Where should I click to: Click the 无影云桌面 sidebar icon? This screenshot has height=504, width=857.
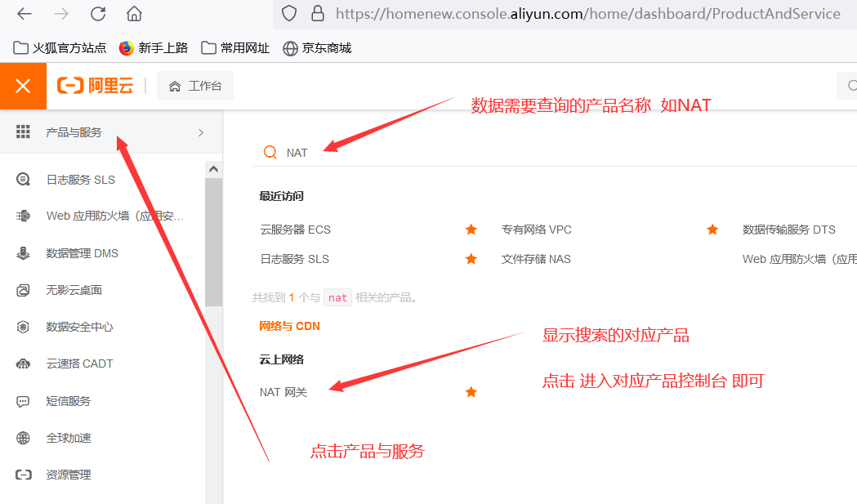(23, 290)
